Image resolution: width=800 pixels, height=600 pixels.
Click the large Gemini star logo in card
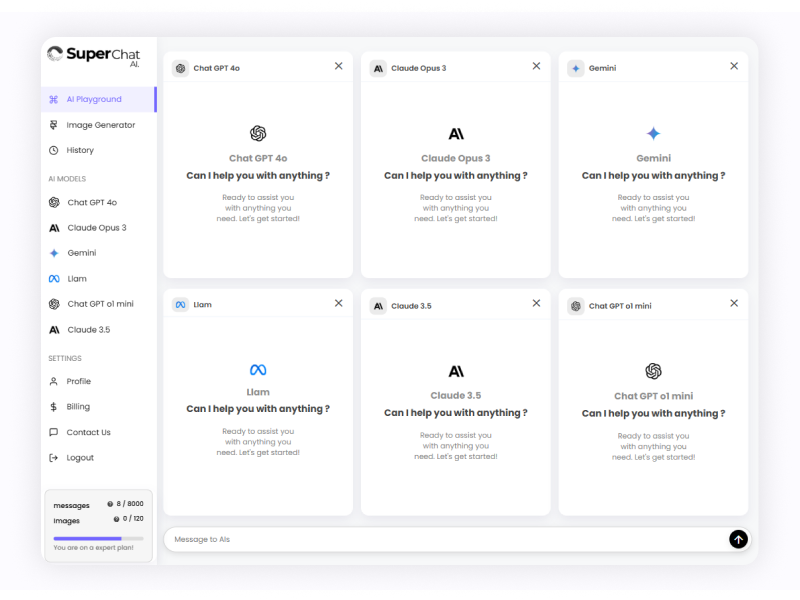[654, 134]
